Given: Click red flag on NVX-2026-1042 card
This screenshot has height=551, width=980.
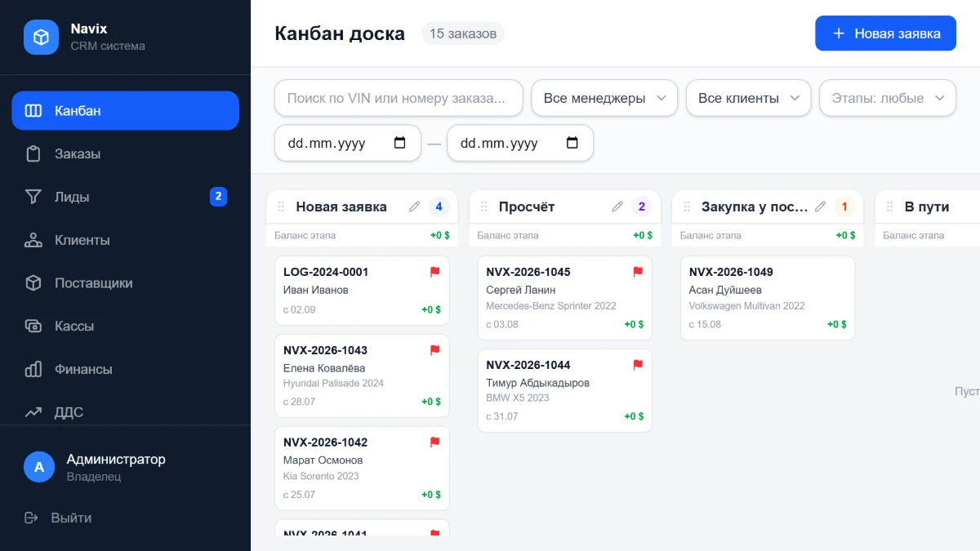Looking at the screenshot, I should pos(435,442).
